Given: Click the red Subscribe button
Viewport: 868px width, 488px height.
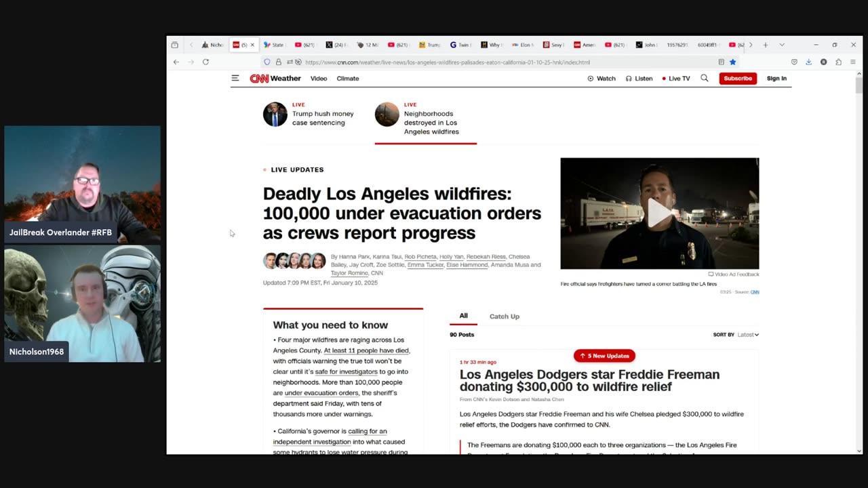Looking at the screenshot, I should click(x=737, y=79).
